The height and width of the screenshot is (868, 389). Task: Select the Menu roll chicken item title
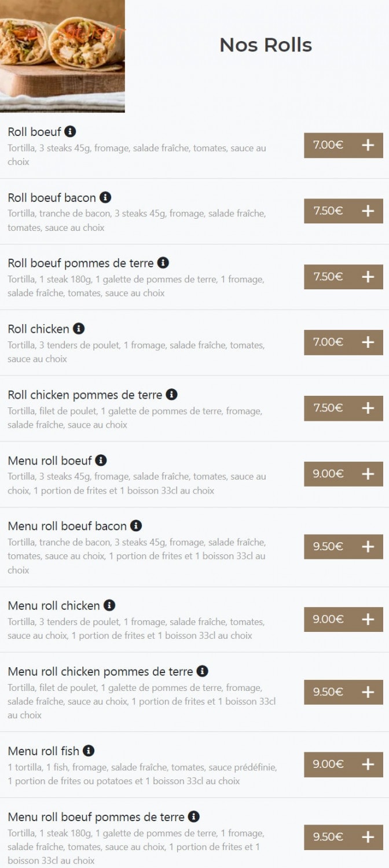pyautogui.click(x=54, y=606)
